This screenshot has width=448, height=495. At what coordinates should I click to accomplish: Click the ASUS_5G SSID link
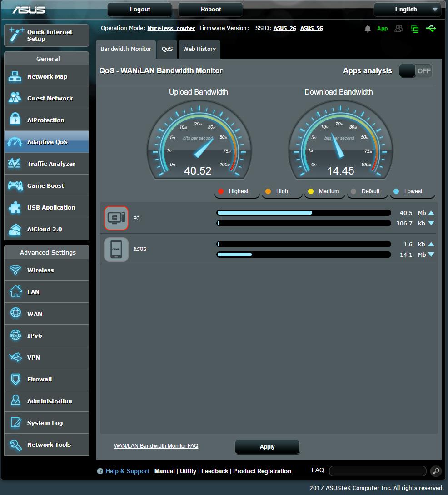click(x=311, y=28)
